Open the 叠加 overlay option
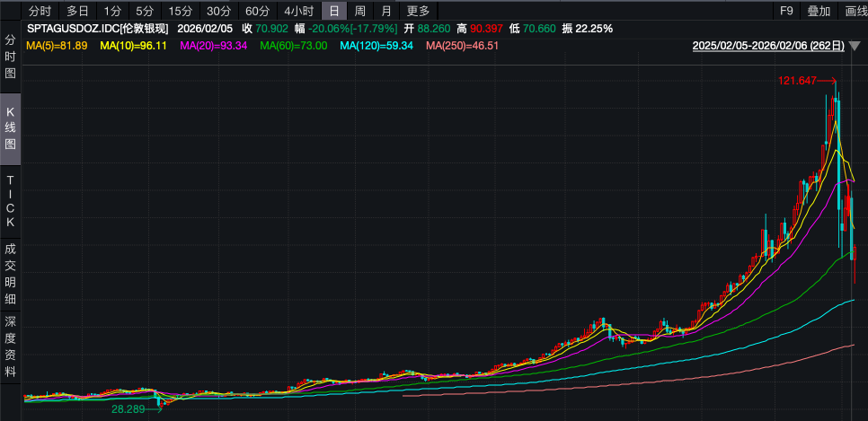 819,11
